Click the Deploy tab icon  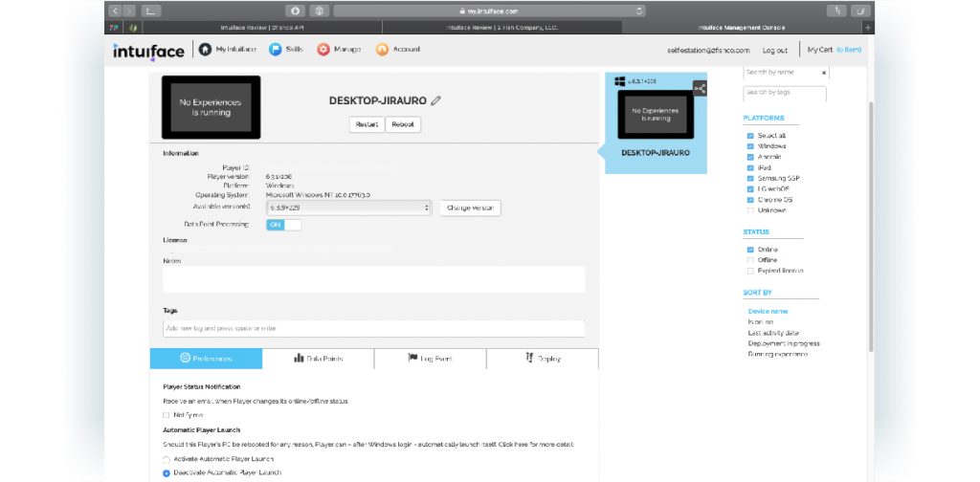[529, 358]
